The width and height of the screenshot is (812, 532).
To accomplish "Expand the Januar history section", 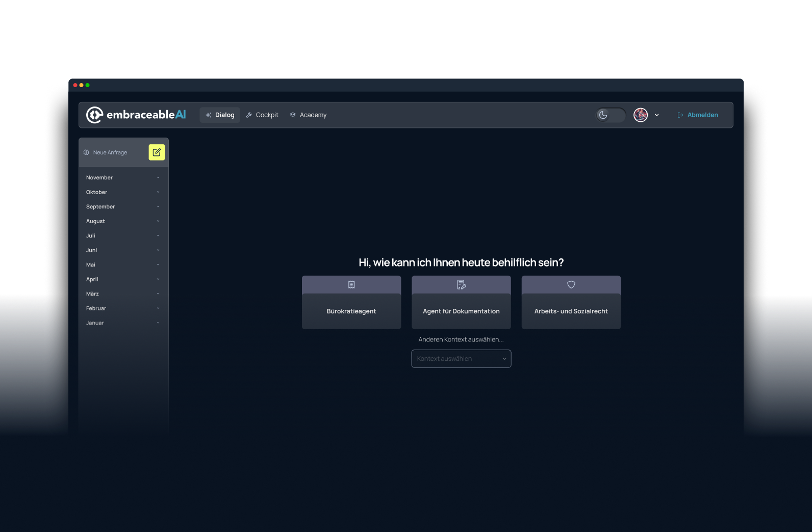I will coord(123,323).
